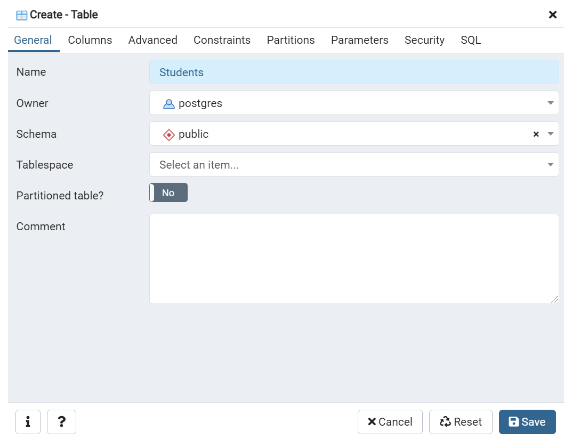571x439 pixels.
Task: Expand the Owner dropdown arrow
Action: point(550,103)
